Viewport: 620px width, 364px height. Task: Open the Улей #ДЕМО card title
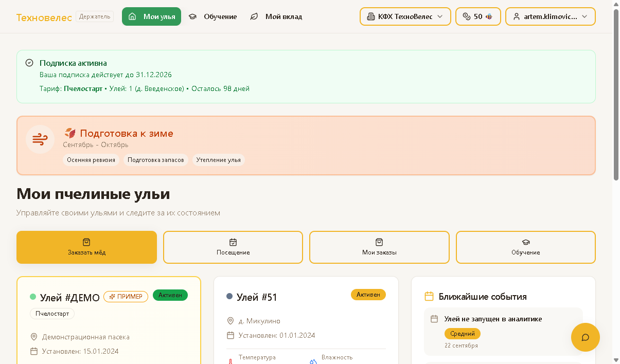69,297
